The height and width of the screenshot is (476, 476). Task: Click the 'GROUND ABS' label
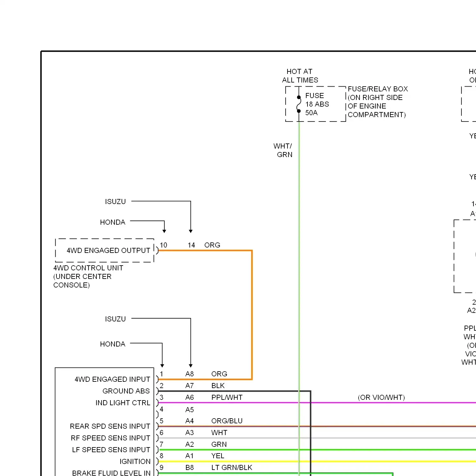126,391
